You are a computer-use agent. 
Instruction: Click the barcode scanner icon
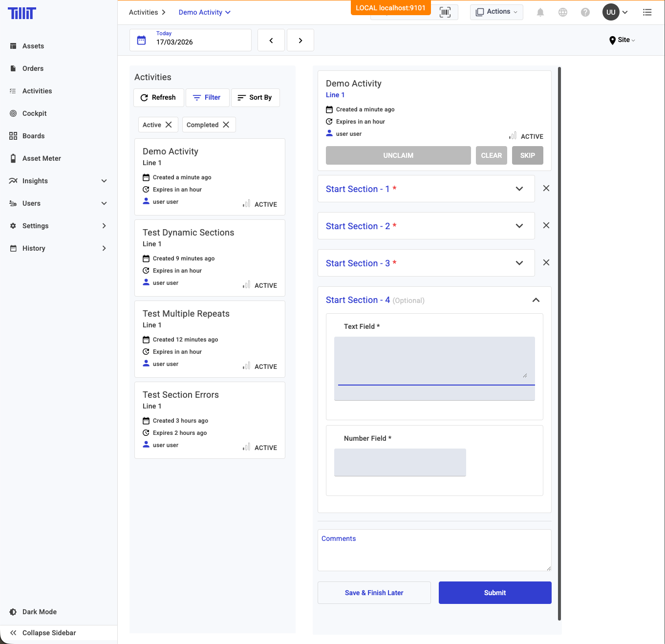click(445, 12)
